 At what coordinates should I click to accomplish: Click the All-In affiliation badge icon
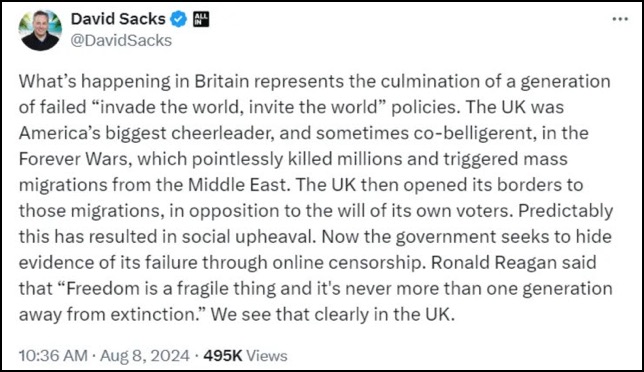click(201, 19)
